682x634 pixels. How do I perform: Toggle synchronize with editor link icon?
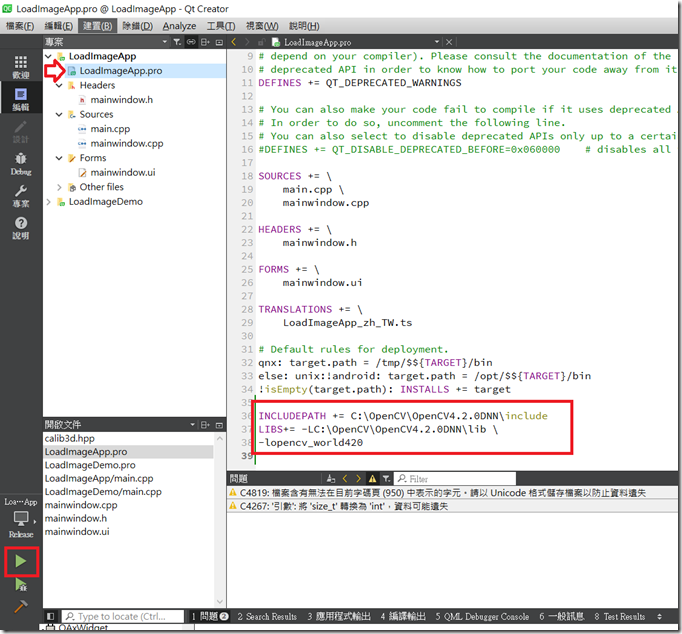click(191, 42)
